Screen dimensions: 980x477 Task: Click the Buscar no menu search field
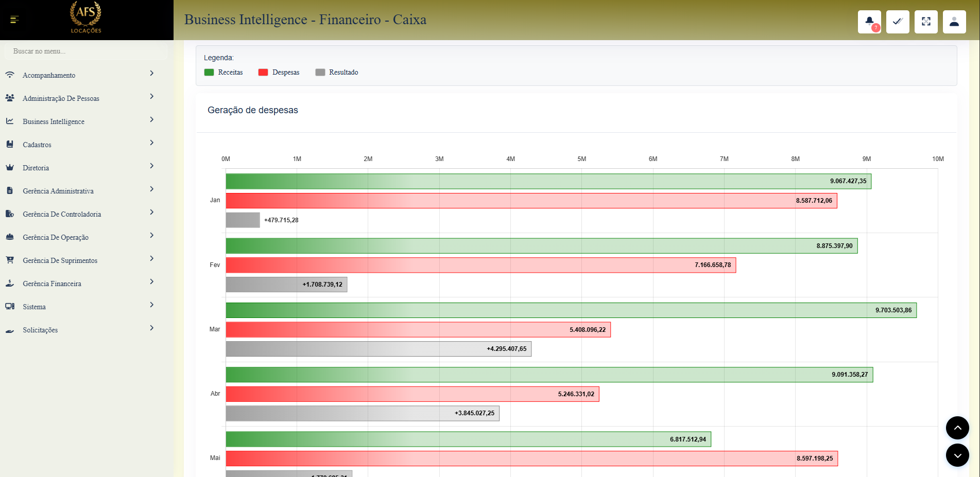pos(85,51)
